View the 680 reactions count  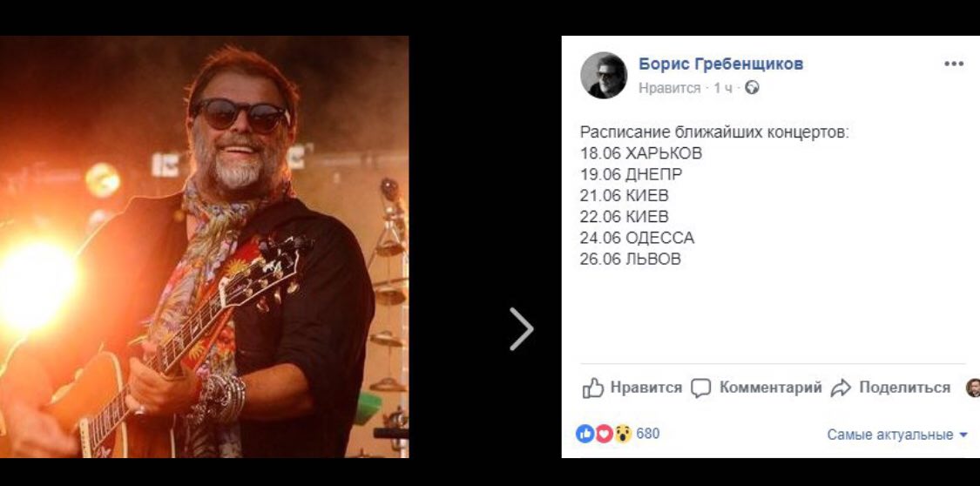coord(647,434)
